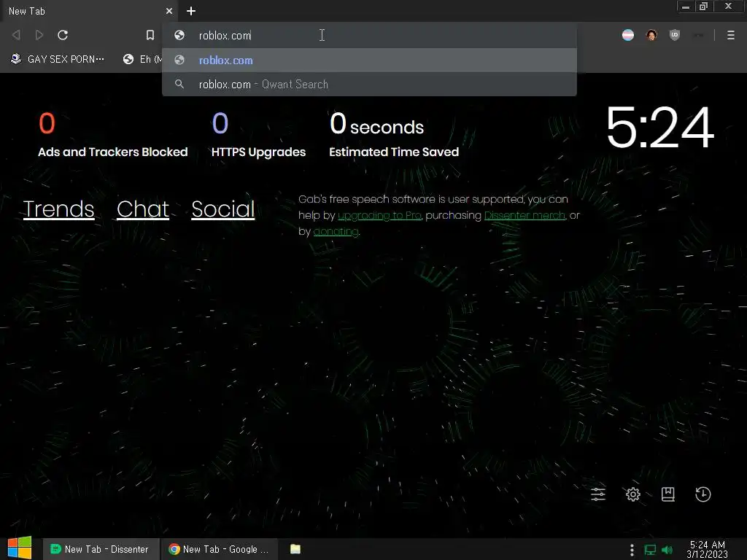This screenshot has height=560, width=747.
Task: Switch to New Tab - Google Chrome taskbar item
Action: tap(220, 549)
